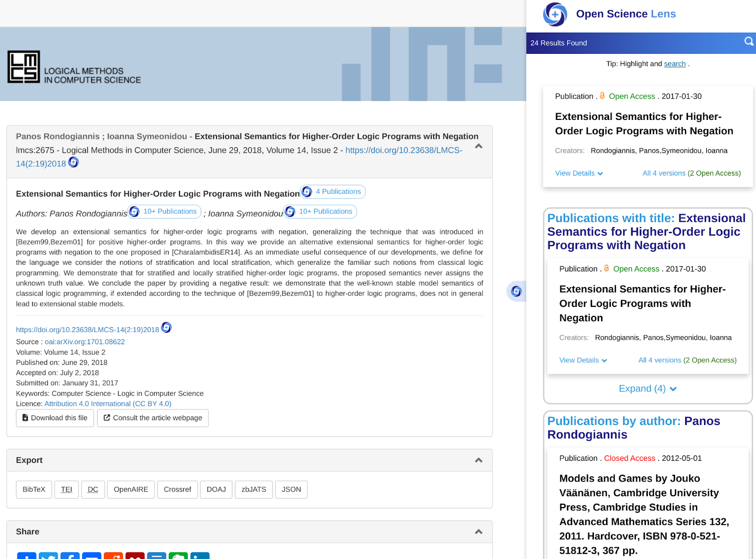
Task: Share article on Twitter
Action: click(48, 556)
